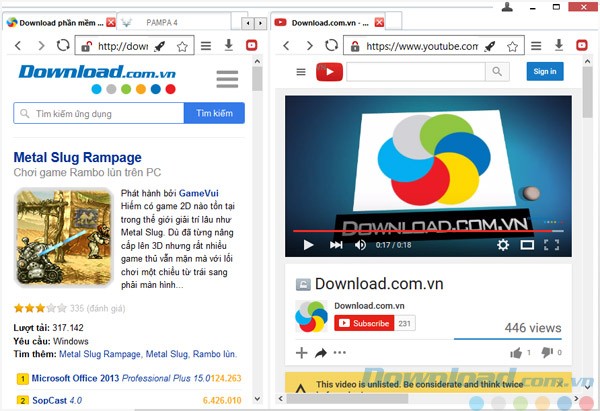Open more actions ellipsis under video
The image size is (600, 411).
click(x=339, y=352)
